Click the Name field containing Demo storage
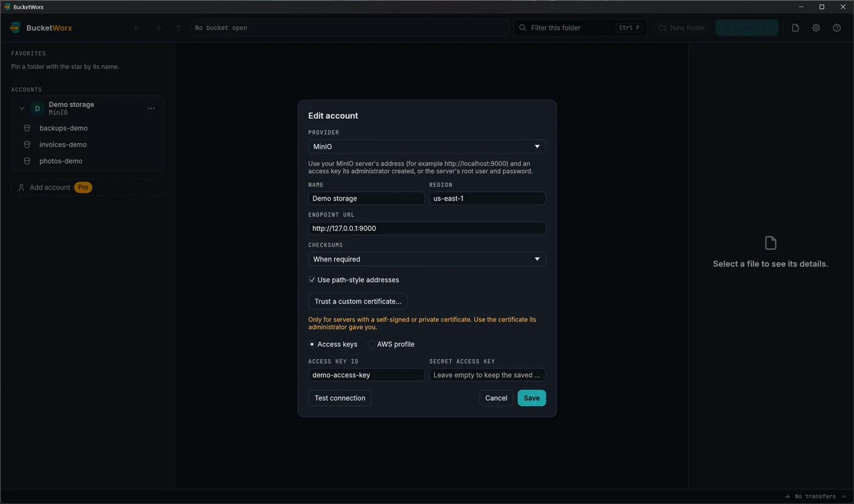The image size is (854, 504). [366, 198]
